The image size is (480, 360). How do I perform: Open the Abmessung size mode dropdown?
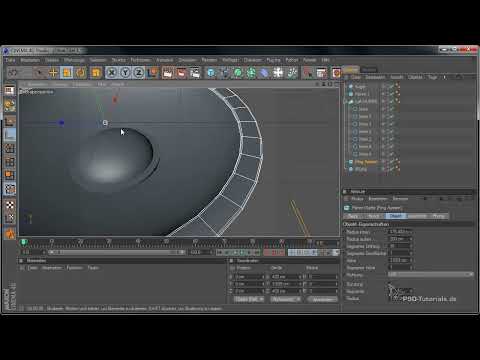pyautogui.click(x=285, y=299)
